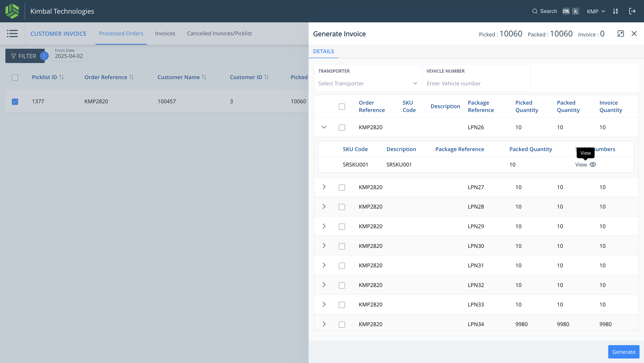Open the hamburger navigation menu
Screen dimensions: 644x363
(12, 34)
